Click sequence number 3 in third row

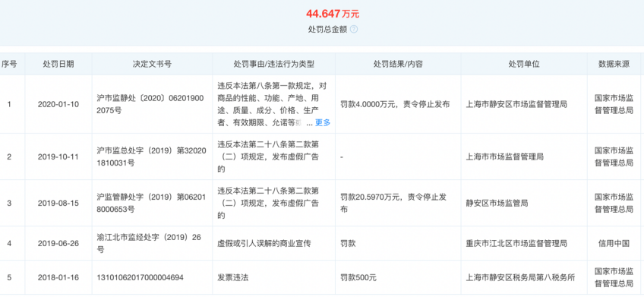[9, 204]
